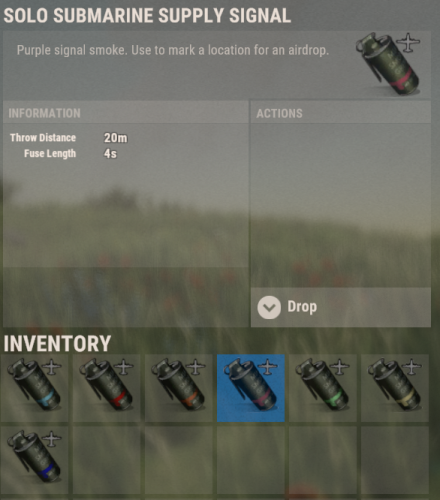Select the dark blue-banded supply signal grenade
The height and width of the screenshot is (500, 440).
34,460
